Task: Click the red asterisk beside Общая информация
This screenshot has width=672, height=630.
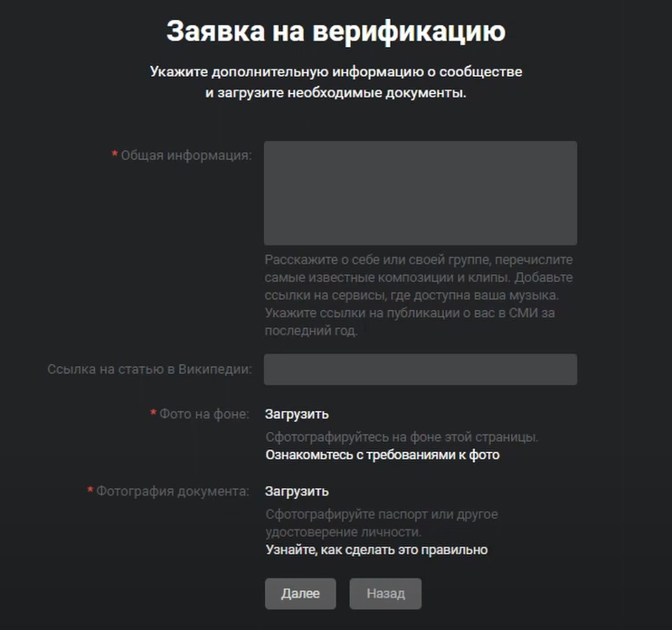Action: 115,154
